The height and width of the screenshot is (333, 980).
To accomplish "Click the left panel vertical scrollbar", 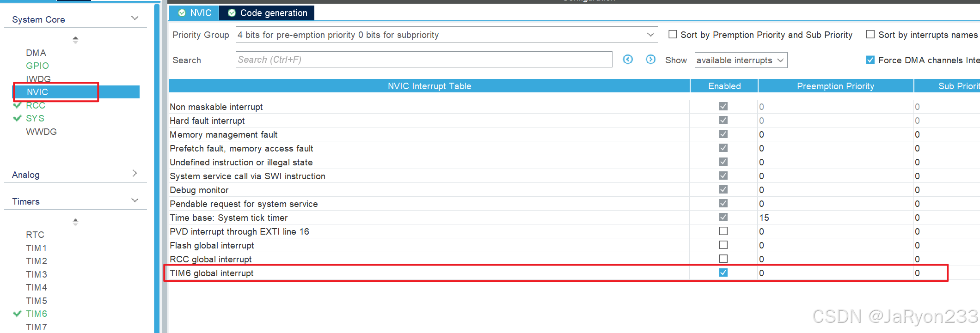I will point(157,168).
